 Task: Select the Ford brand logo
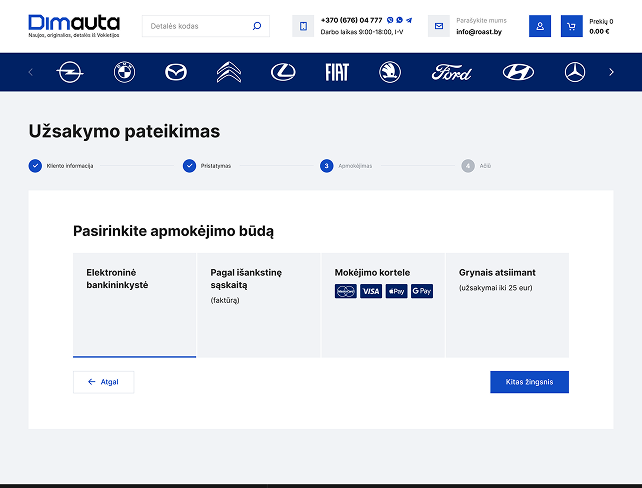[x=452, y=72]
